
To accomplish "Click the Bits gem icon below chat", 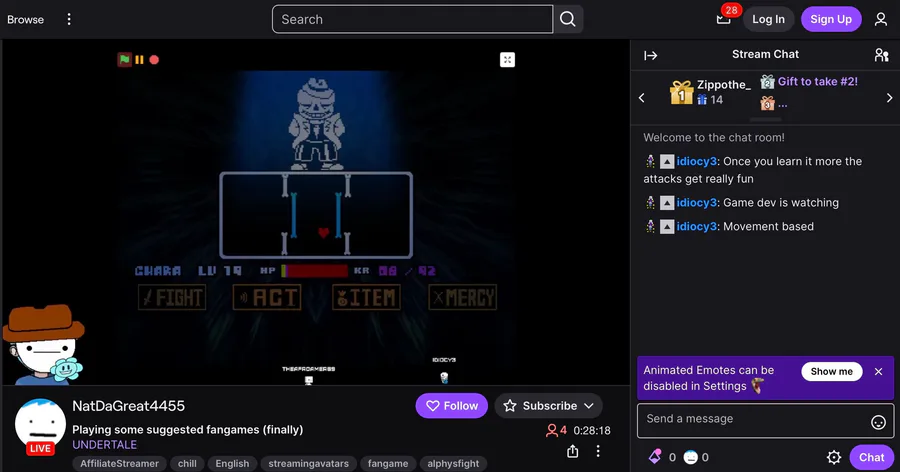I will [x=655, y=457].
